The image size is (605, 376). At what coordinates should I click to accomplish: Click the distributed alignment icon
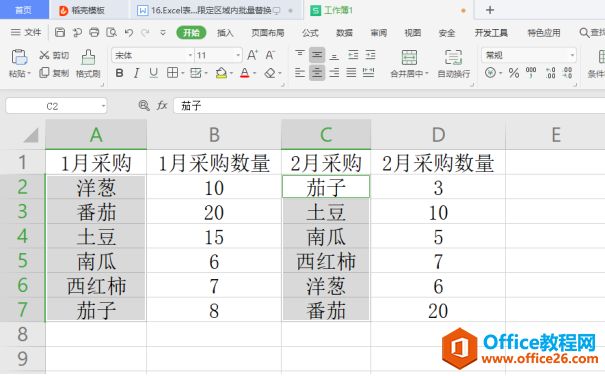[x=368, y=72]
